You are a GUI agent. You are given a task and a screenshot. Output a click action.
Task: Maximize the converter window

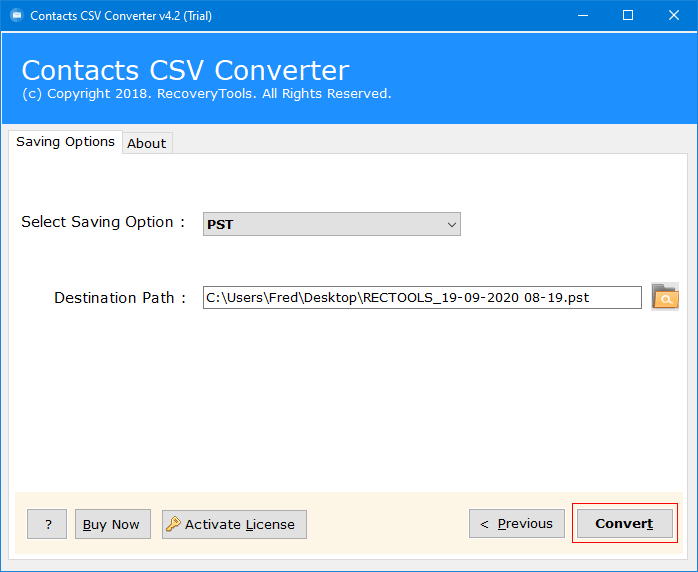[628, 16]
